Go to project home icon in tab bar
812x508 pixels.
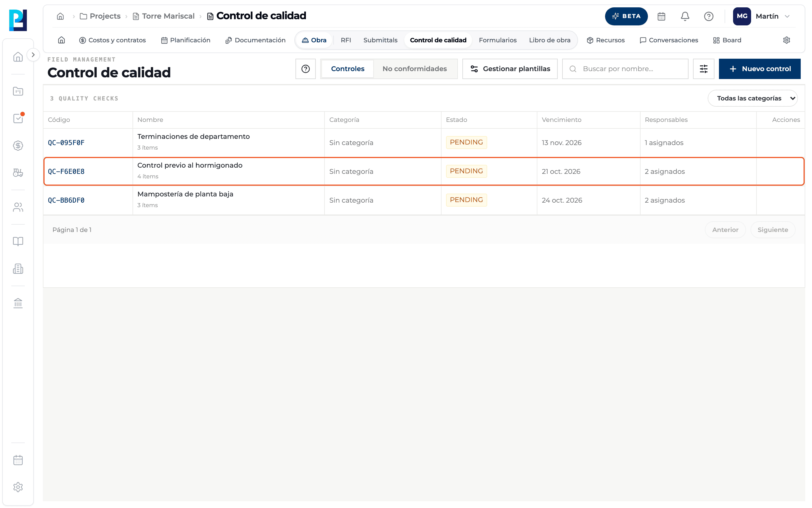pos(61,40)
